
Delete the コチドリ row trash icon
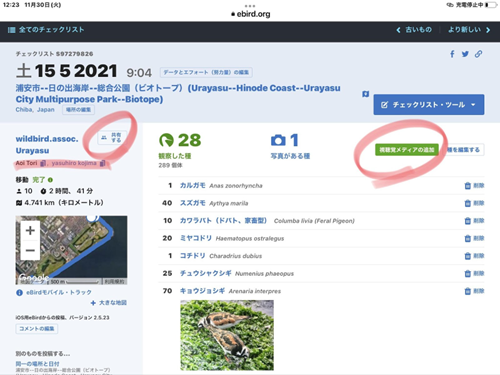(468, 256)
